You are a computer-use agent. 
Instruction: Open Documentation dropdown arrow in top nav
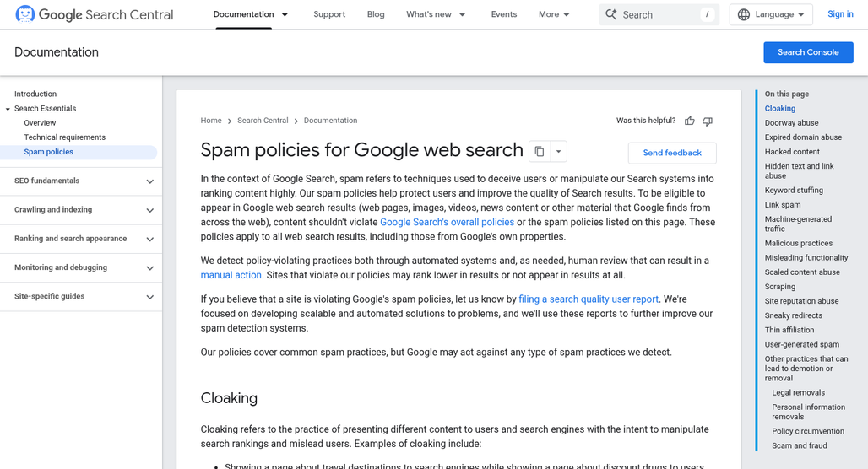coord(285,15)
